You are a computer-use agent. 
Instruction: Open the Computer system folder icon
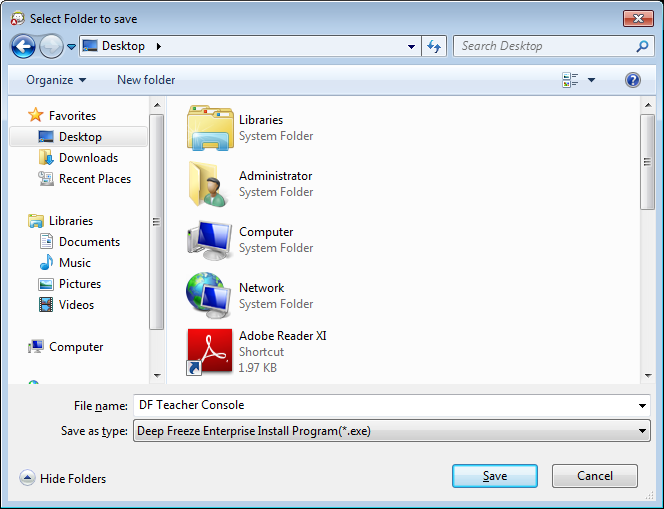(x=209, y=239)
